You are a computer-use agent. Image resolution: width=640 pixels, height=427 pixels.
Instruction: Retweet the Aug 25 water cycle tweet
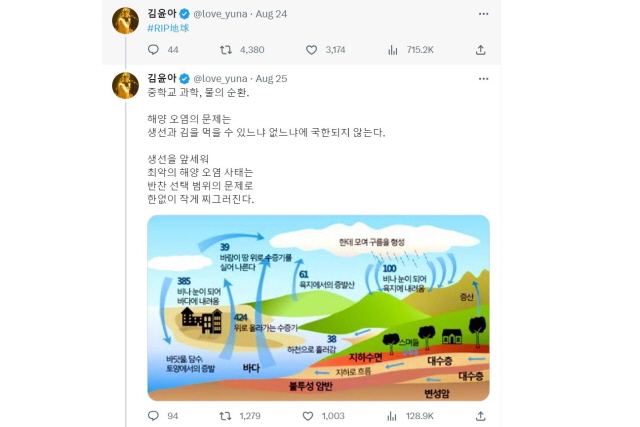[226, 415]
